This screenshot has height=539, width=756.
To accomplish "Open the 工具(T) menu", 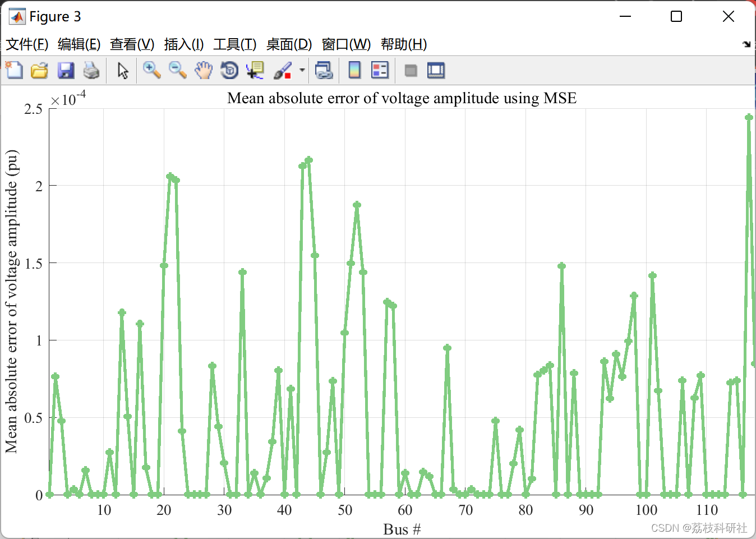I will (x=234, y=44).
